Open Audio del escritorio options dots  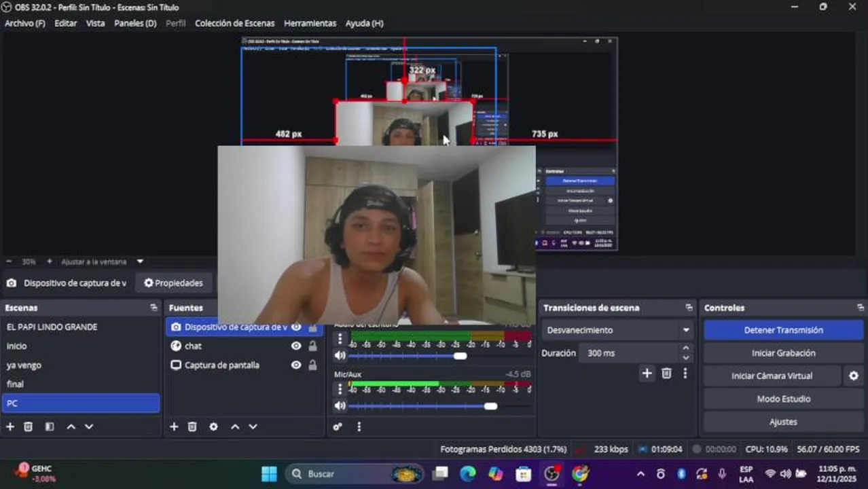[x=340, y=338]
